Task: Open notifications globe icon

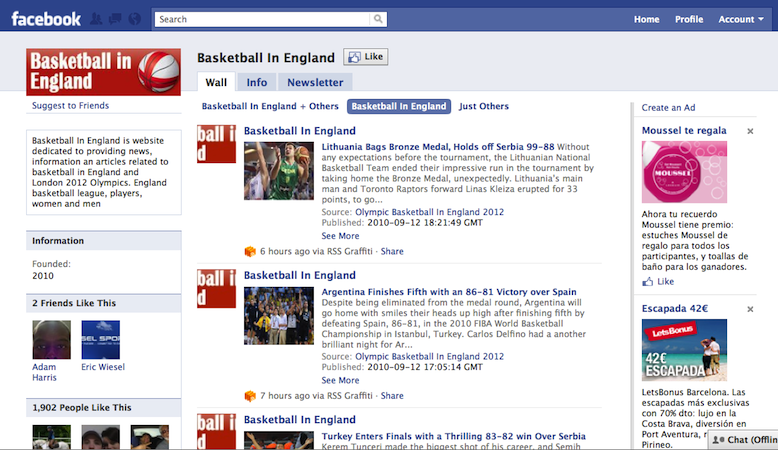Action: (134, 19)
